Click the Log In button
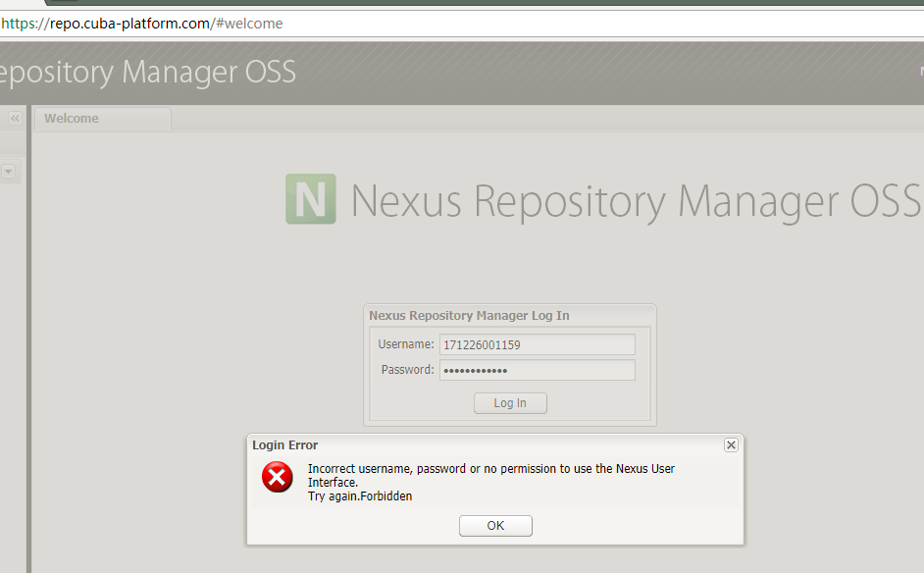This screenshot has width=924, height=573. pos(510,403)
